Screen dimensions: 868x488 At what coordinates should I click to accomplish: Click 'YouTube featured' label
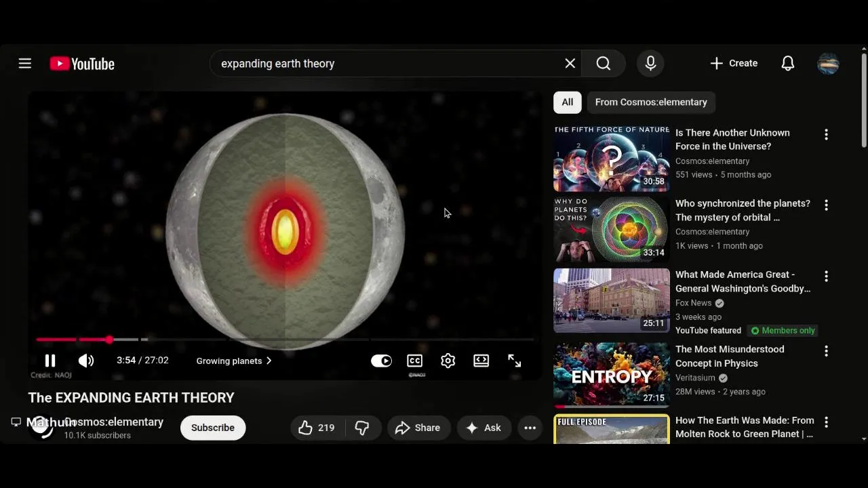click(x=708, y=331)
